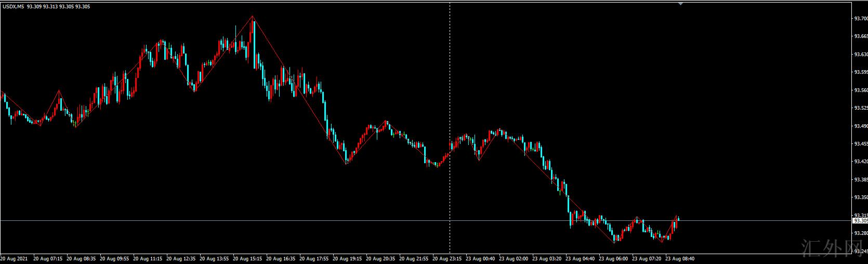Click the USDX,M5 chart title text
Image resolution: width=868 pixels, height=264 pixels.
pyautogui.click(x=13, y=6)
